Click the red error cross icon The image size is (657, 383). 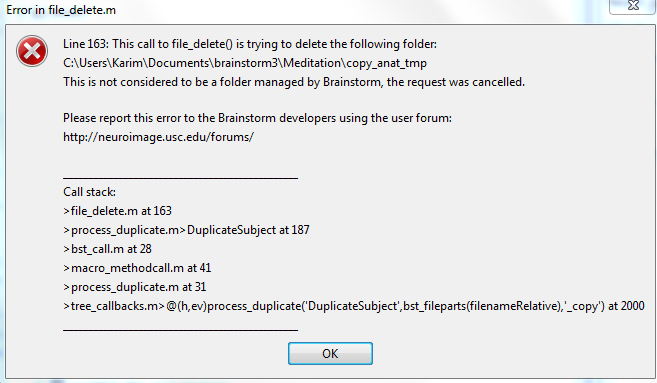(x=32, y=51)
